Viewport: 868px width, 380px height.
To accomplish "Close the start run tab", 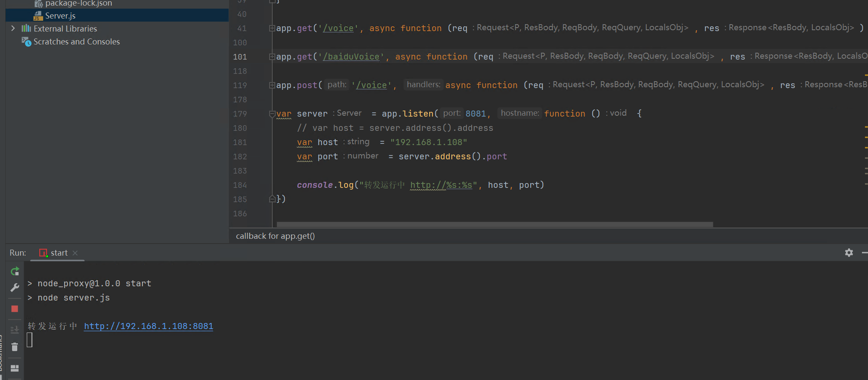I will pyautogui.click(x=75, y=253).
